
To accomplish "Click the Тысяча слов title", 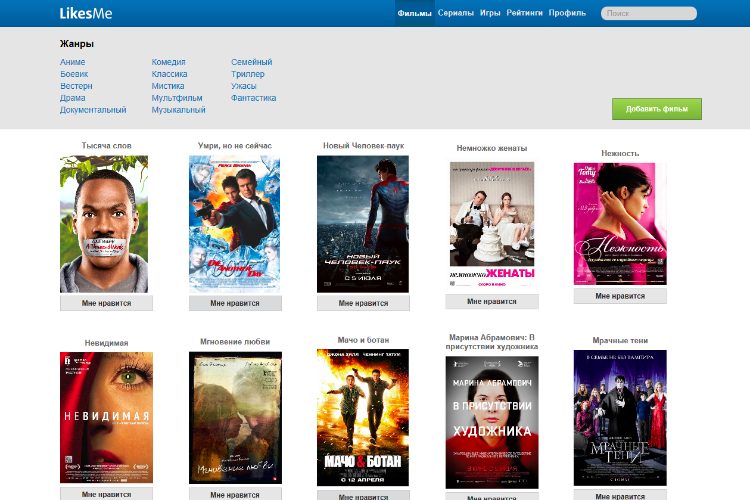I will (106, 145).
